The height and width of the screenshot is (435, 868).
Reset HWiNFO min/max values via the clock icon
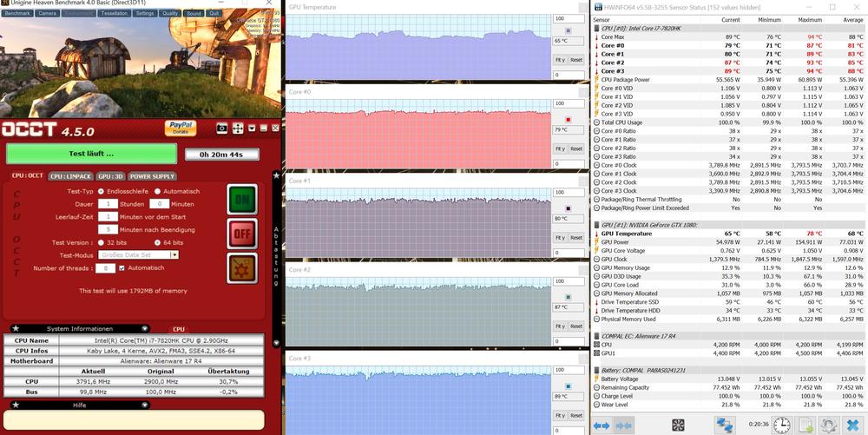coord(782,425)
